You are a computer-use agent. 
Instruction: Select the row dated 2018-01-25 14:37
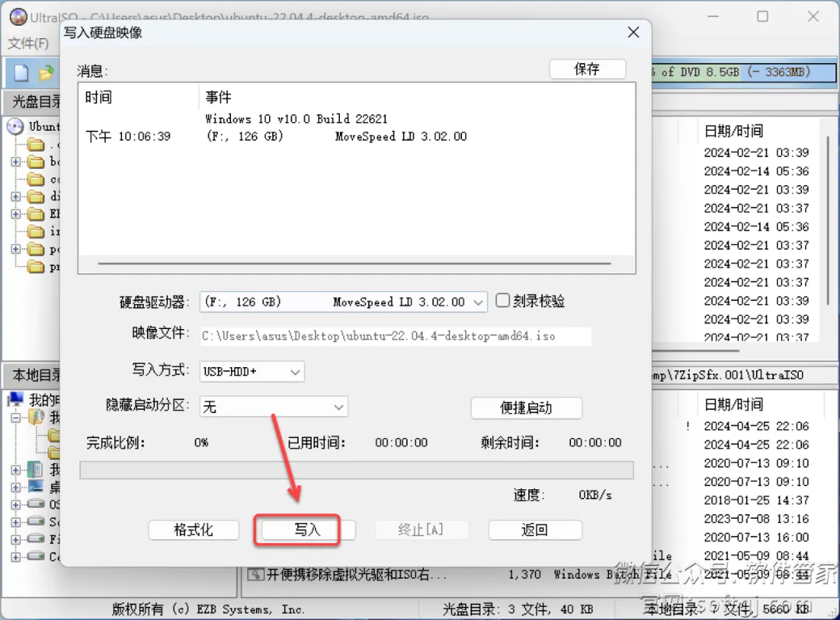coord(757,500)
